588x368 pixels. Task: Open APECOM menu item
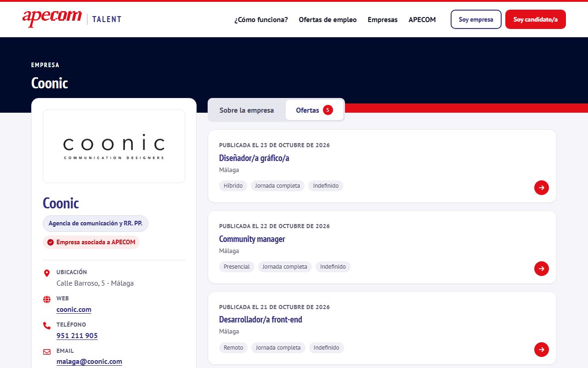(422, 20)
